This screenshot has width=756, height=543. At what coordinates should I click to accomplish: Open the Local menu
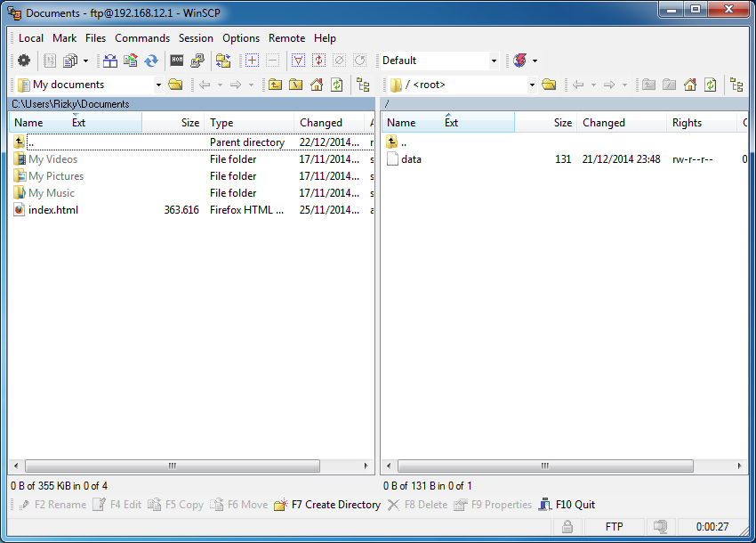point(31,38)
